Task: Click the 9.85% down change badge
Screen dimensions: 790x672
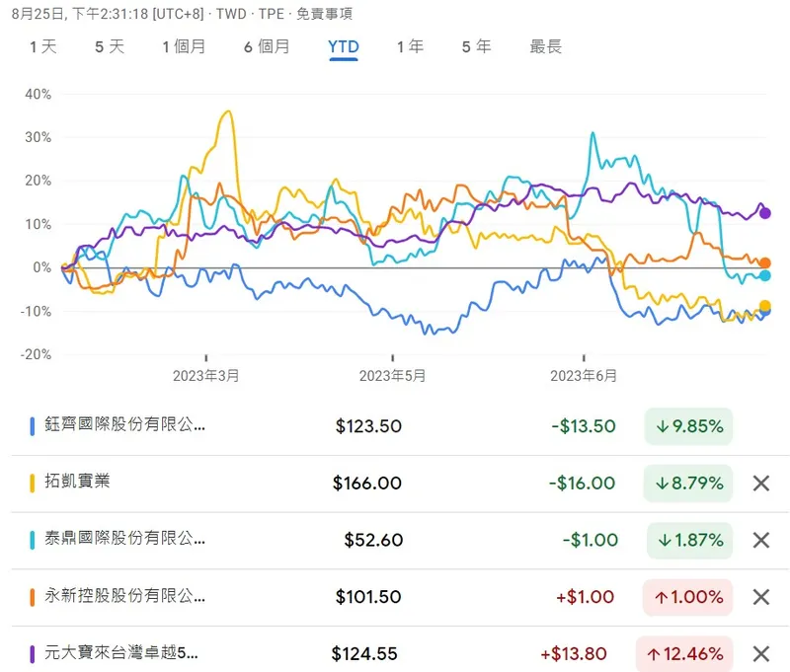Action: tap(688, 426)
